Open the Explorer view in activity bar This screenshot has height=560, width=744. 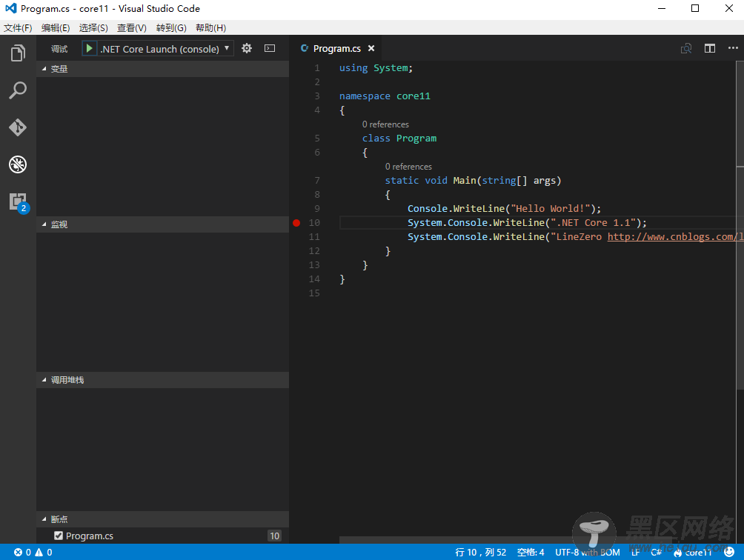(x=18, y=53)
